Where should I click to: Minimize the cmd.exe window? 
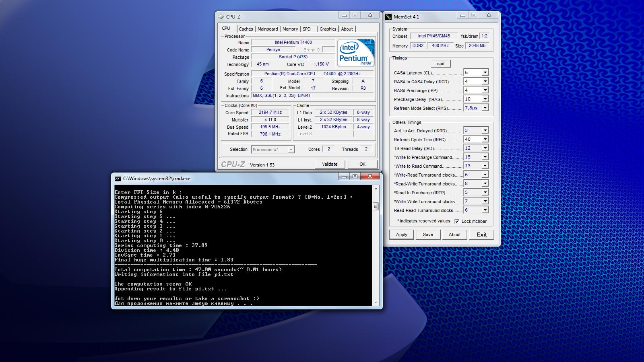[344, 177]
